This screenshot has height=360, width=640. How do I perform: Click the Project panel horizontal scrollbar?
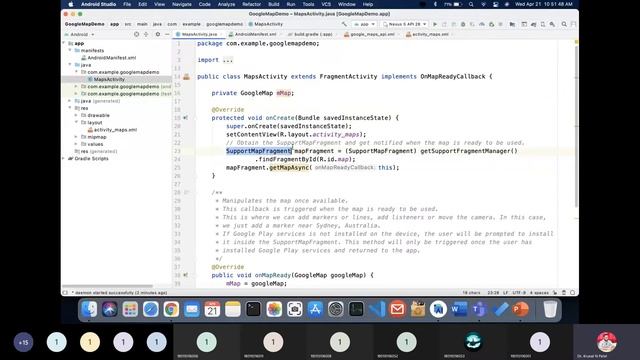[x=108, y=287]
